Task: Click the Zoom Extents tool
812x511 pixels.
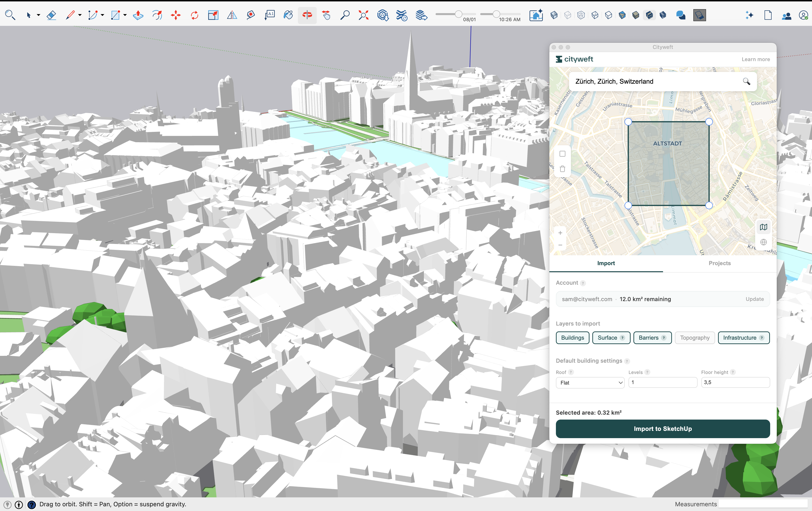Action: [x=363, y=15]
